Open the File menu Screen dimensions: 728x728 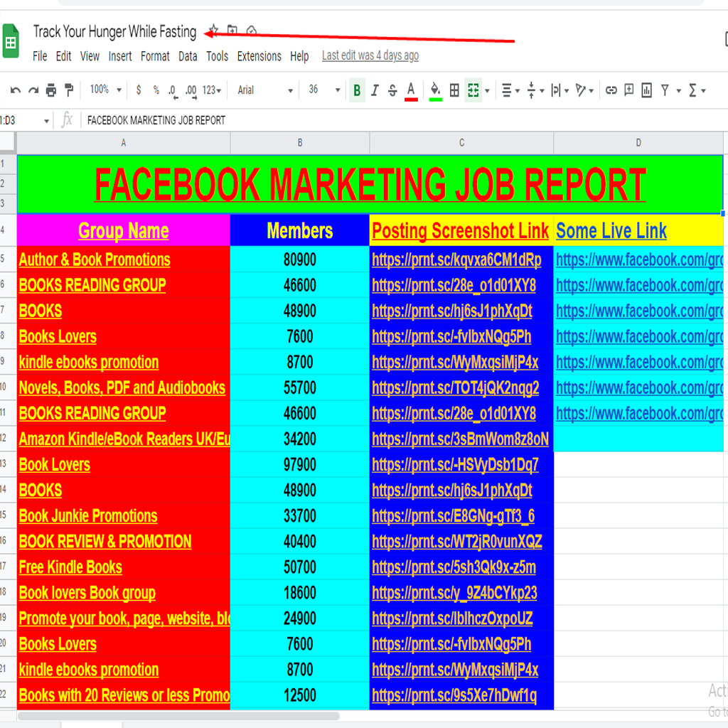[x=40, y=56]
